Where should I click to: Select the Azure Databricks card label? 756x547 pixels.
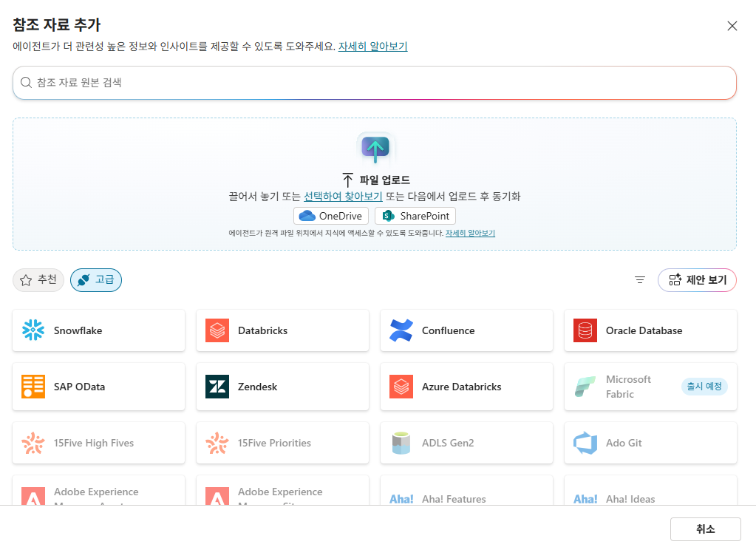point(461,387)
